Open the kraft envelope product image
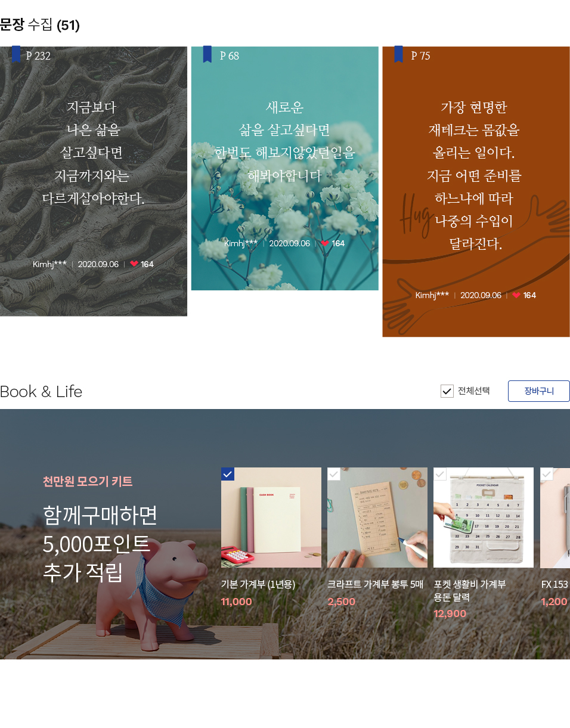The height and width of the screenshot is (728, 570). (x=377, y=518)
